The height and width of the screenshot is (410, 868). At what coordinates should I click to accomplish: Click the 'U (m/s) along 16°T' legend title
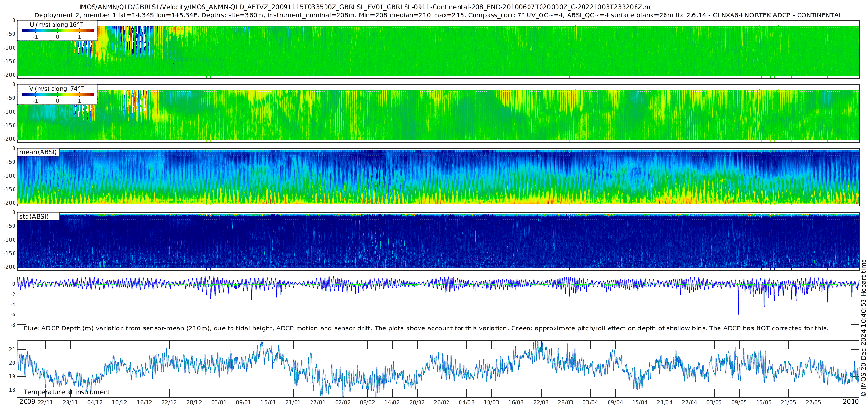[56, 25]
